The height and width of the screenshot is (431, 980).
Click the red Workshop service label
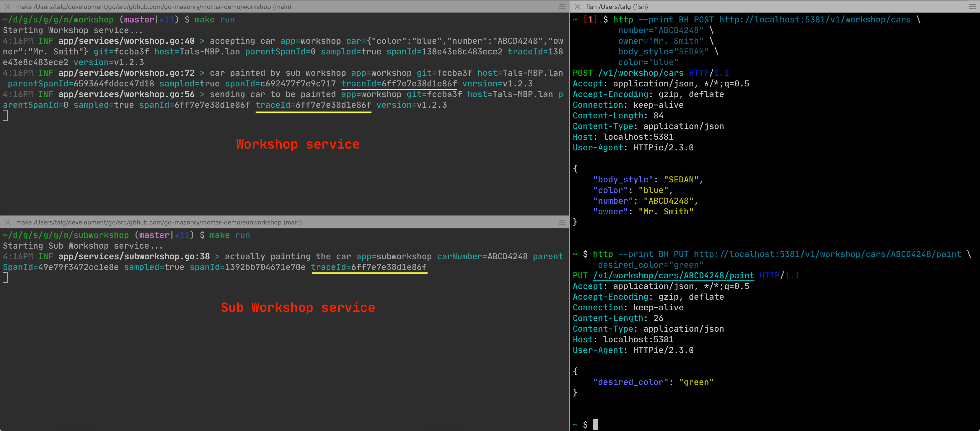point(298,144)
